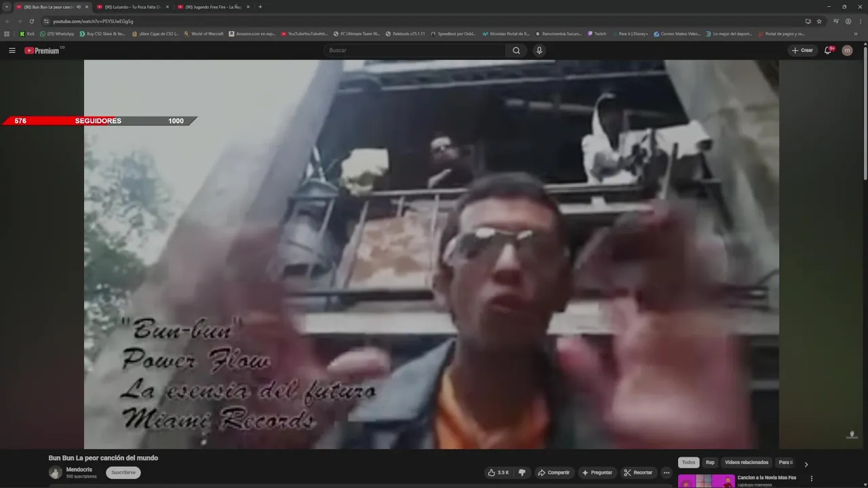Open the tab search dropdown arrow
This screenshot has width=868, height=488.
(x=7, y=7)
